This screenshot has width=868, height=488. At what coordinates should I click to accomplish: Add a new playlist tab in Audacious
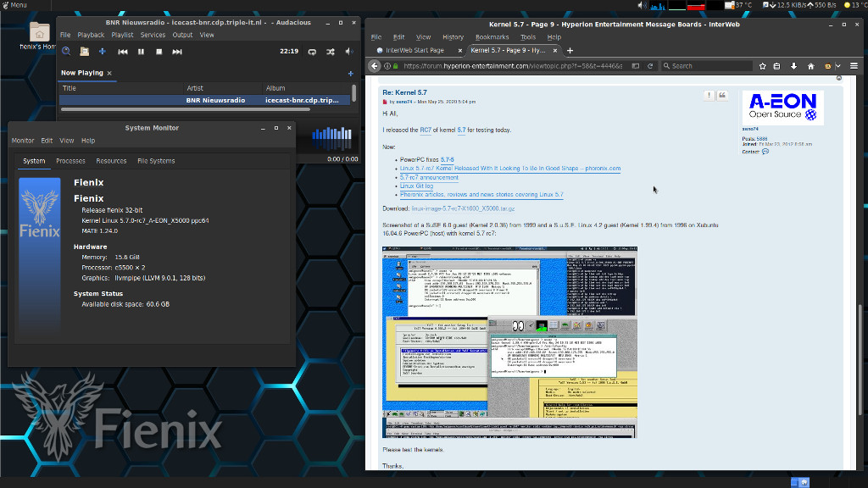click(350, 73)
